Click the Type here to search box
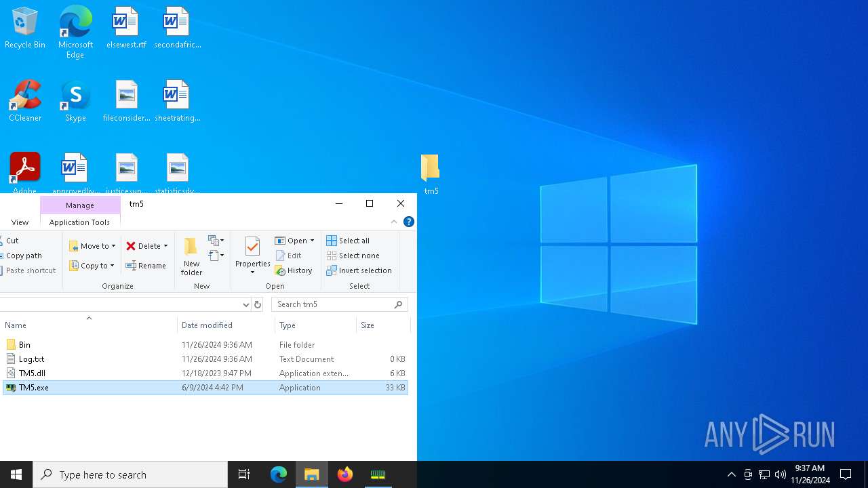 [130, 474]
